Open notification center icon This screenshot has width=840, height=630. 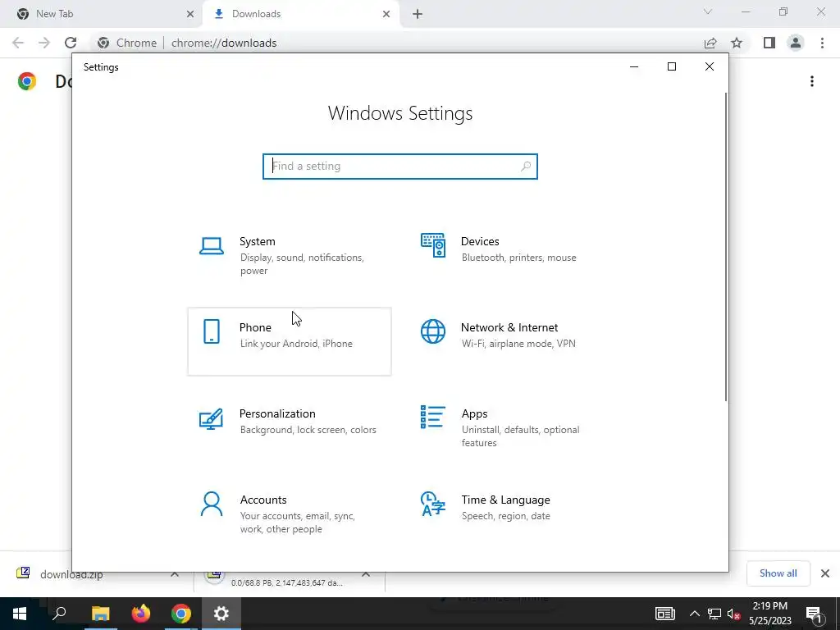814,614
